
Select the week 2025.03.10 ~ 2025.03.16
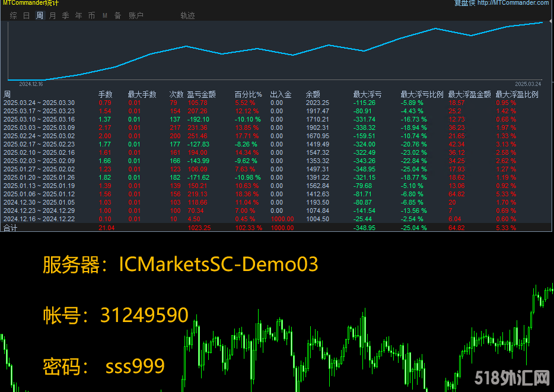pos(276,119)
